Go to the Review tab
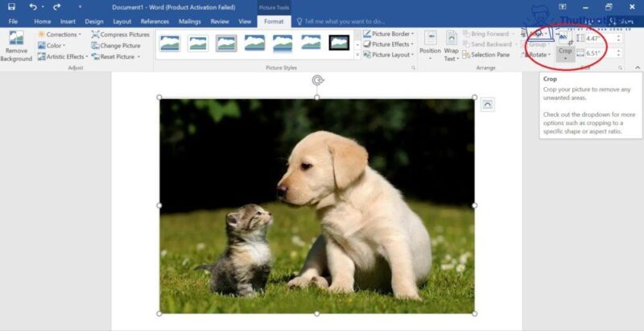Screen dimensions: 644x331 pos(220,22)
